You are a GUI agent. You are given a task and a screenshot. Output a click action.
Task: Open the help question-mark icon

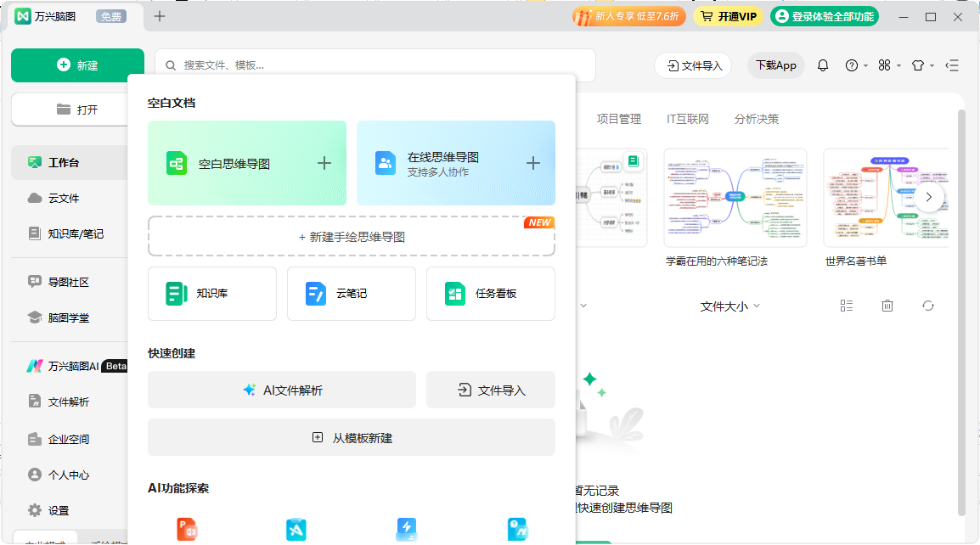tap(851, 65)
